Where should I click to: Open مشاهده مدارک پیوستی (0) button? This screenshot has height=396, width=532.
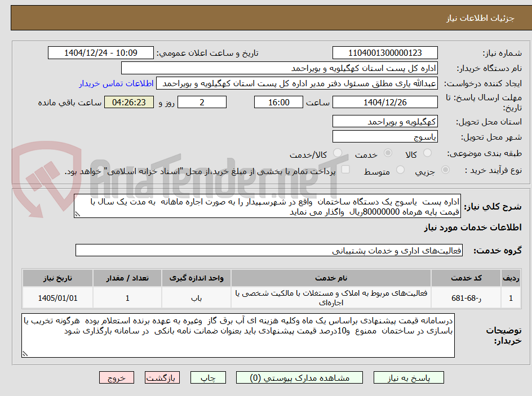tap(299, 377)
